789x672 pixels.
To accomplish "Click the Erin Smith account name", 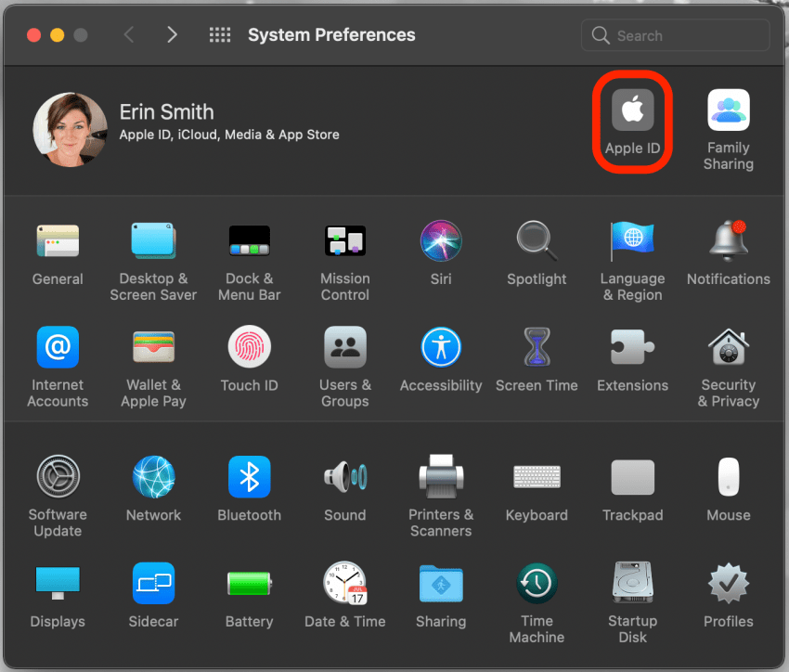I will tap(167, 112).
